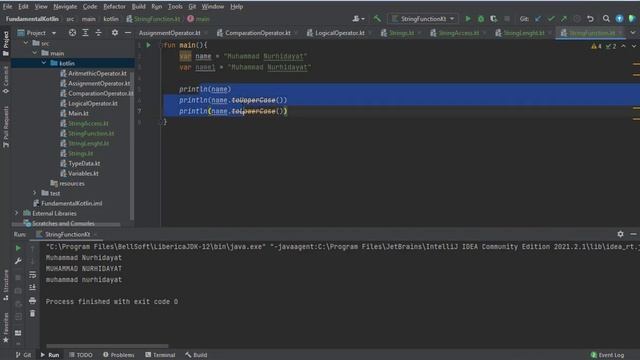640x360 pixels.
Task: Click the blue IDE update icon
Action: 619,19
